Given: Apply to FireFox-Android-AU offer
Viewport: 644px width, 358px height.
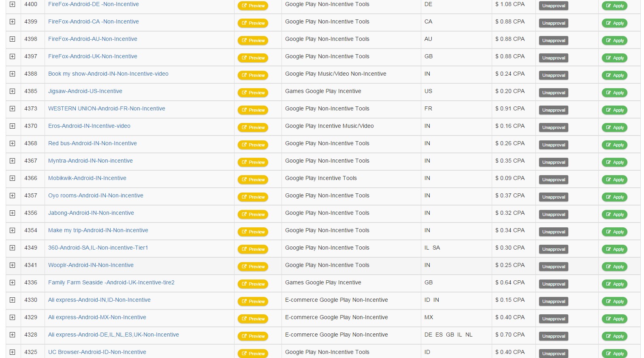Looking at the screenshot, I should [614, 40].
